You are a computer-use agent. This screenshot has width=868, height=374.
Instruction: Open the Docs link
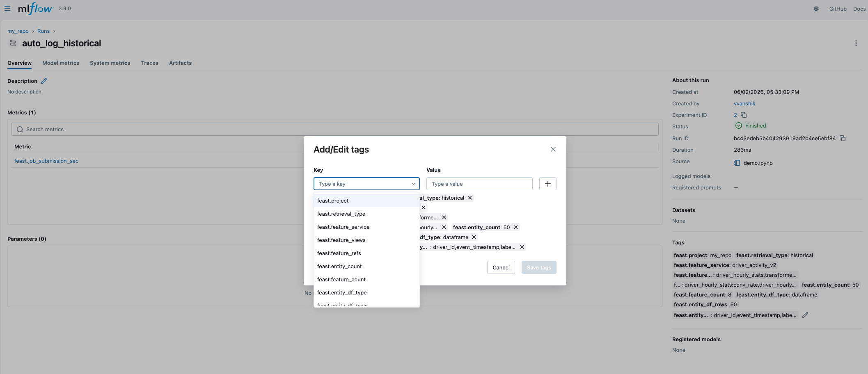(859, 9)
